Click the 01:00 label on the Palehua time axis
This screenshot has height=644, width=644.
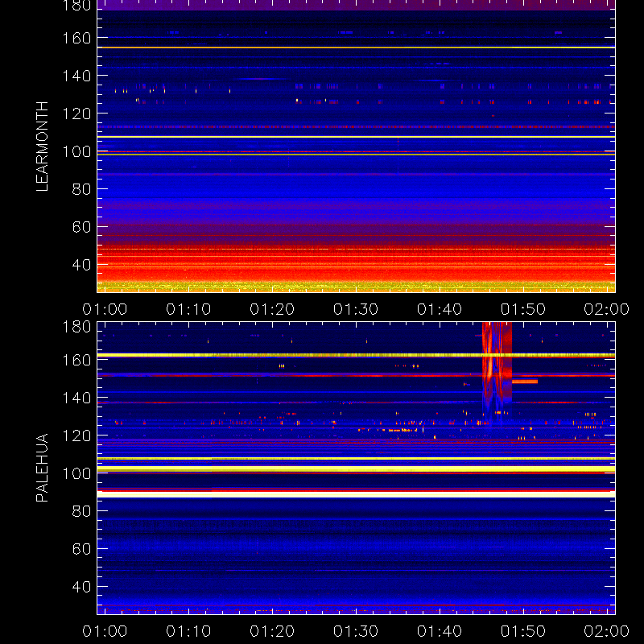105,631
